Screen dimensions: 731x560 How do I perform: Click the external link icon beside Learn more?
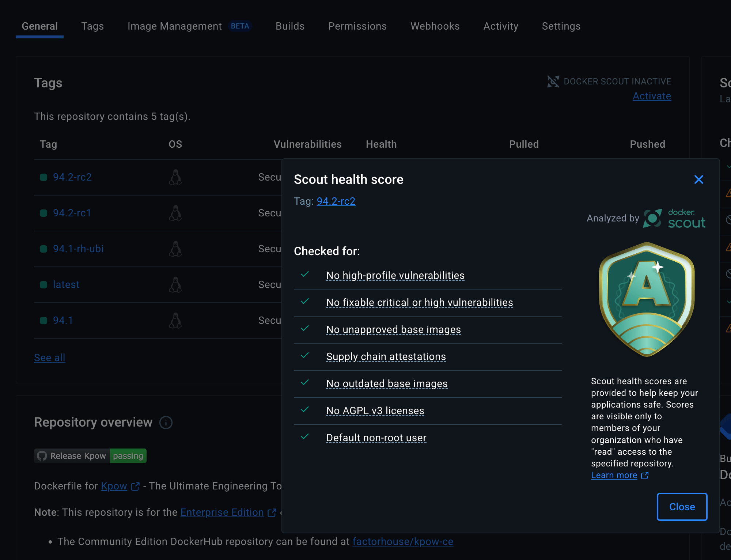[x=645, y=475]
